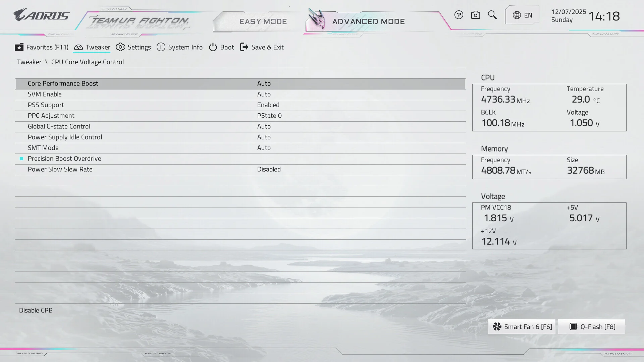Switch to Easy Mode tab
644x362 pixels.
tap(263, 21)
